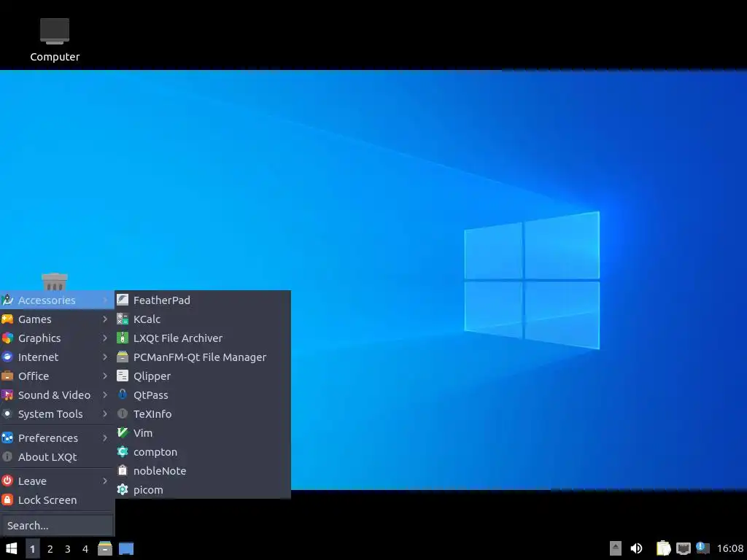Open the update notifier tray icon
Image resolution: width=747 pixels, height=560 pixels.
coord(703,548)
